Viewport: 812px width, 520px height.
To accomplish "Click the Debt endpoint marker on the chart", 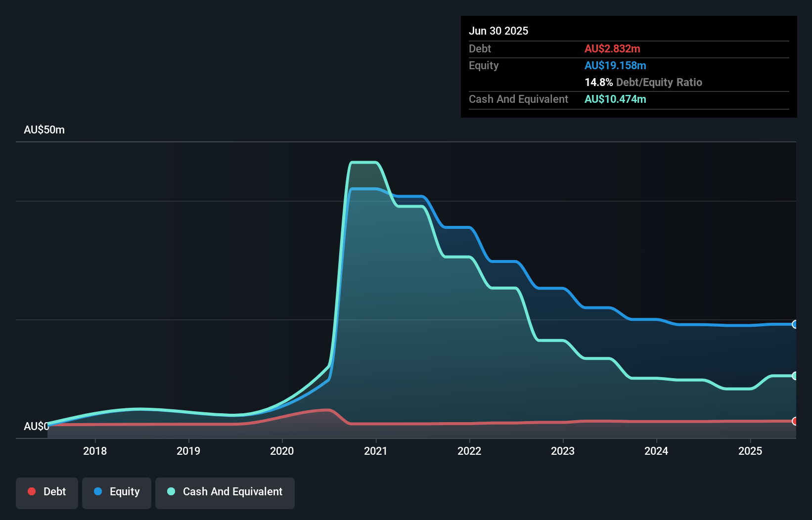I will pos(795,422).
